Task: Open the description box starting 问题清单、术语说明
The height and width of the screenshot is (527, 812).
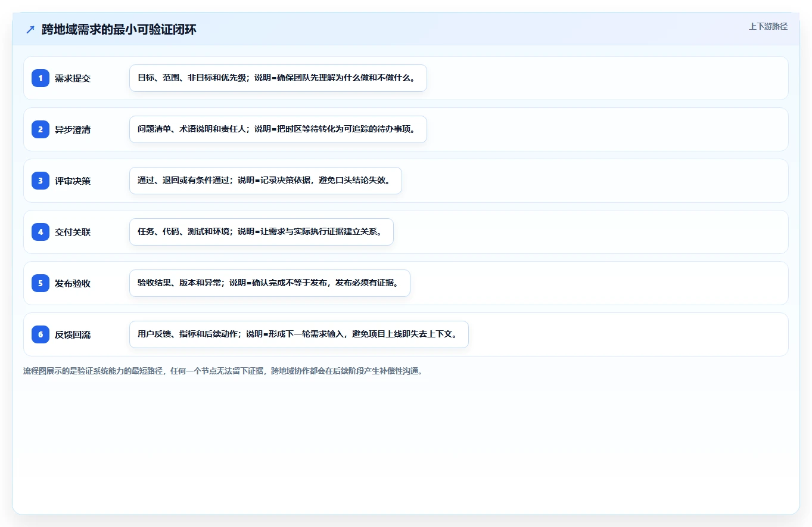Action: coord(278,129)
